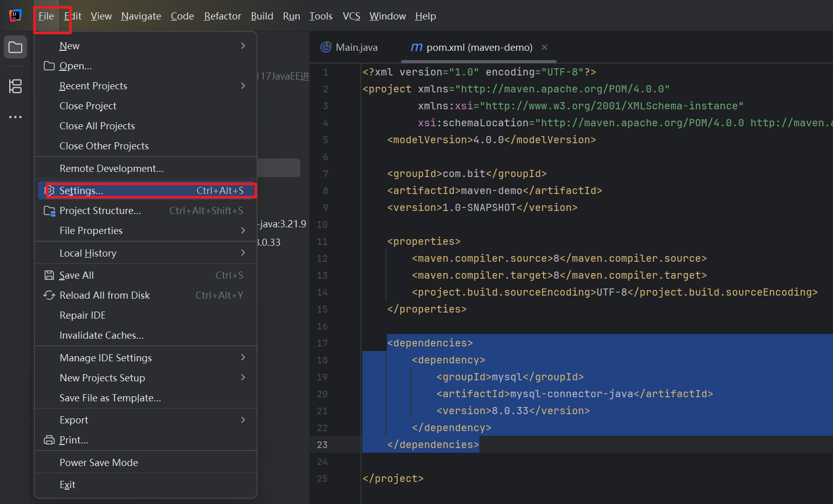Screen dimensions: 833x504
Task: Click the maven.compiler.target property line
Action: pos(559,275)
